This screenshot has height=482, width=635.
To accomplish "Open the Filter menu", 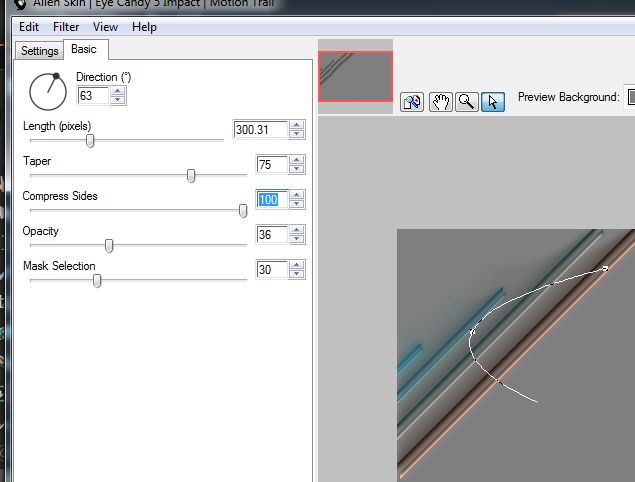I will pyautogui.click(x=66, y=27).
